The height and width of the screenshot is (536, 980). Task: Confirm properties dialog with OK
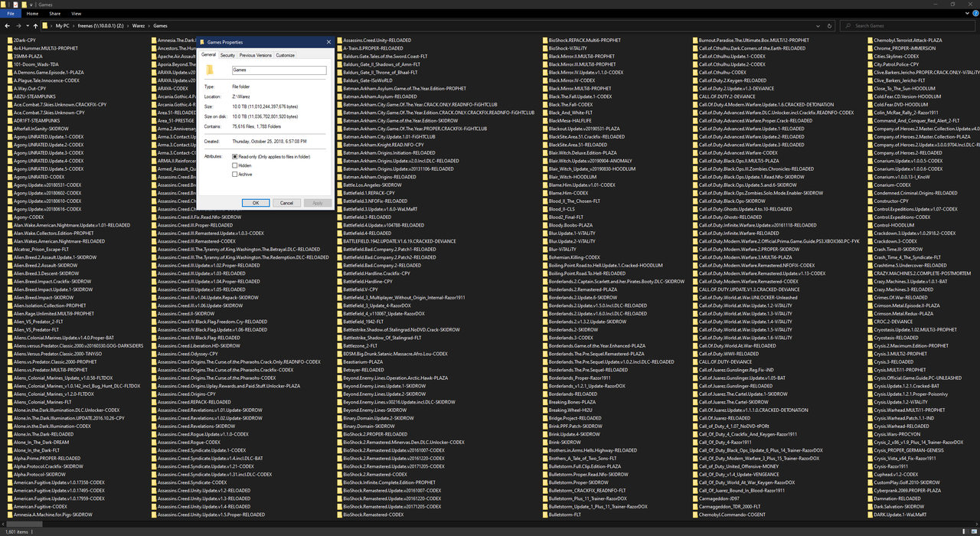click(x=256, y=203)
